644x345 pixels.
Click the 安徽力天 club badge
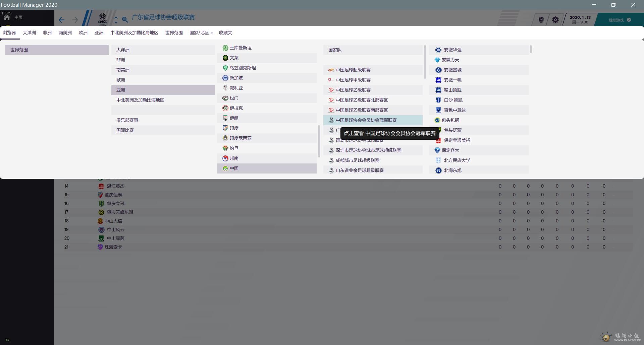(x=437, y=60)
